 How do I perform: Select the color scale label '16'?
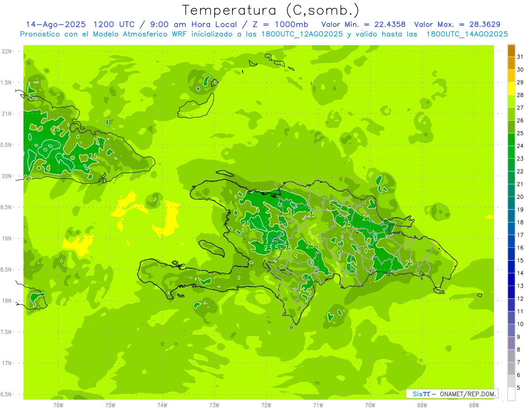[520, 248]
